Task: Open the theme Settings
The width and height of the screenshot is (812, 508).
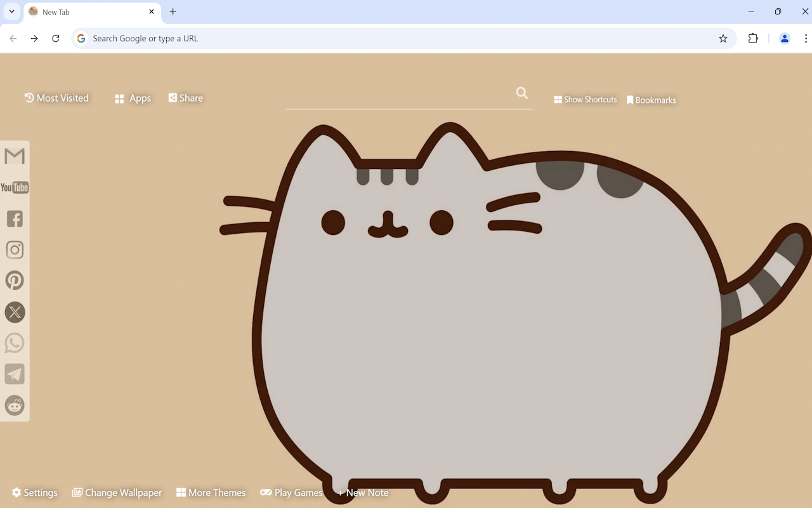Action: coord(35,493)
